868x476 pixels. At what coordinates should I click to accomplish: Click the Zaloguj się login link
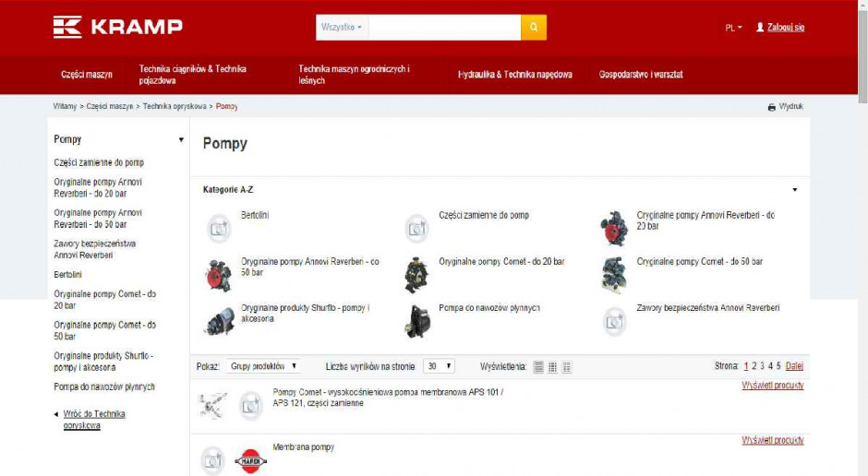(x=786, y=27)
